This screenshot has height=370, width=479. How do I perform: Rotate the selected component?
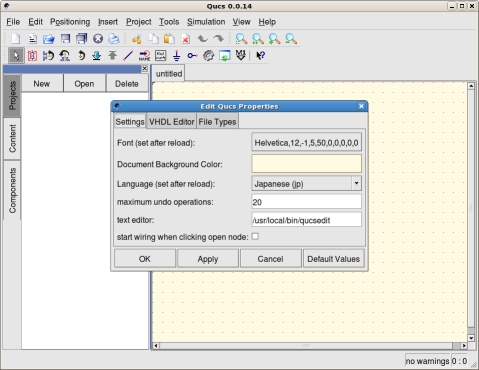tap(81, 55)
